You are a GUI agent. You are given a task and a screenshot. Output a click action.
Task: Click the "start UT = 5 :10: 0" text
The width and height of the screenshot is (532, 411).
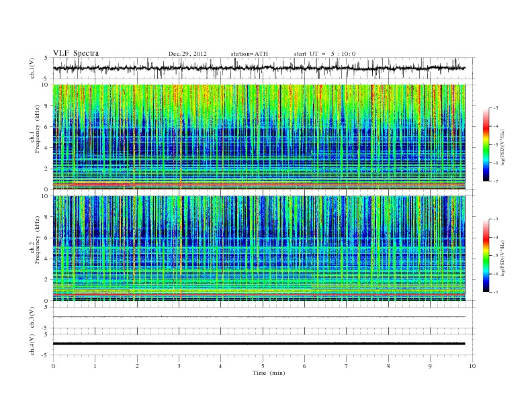(324, 54)
